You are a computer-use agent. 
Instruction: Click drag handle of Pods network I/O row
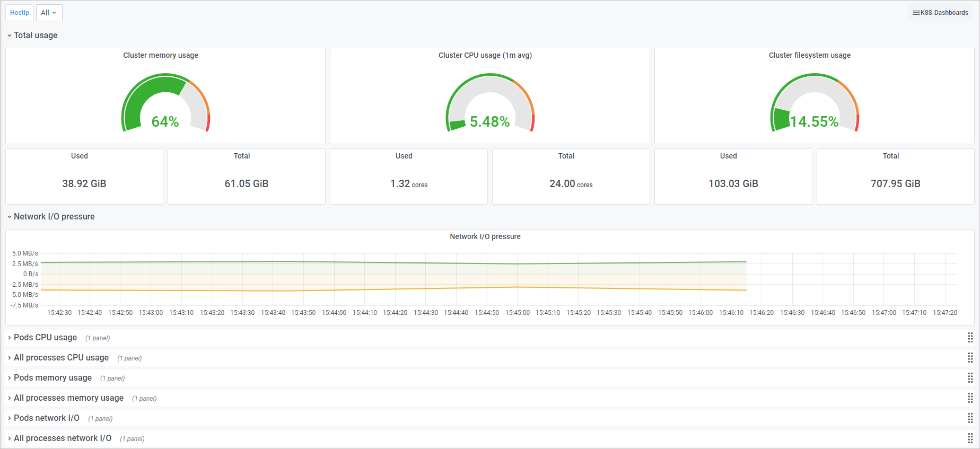click(x=970, y=418)
